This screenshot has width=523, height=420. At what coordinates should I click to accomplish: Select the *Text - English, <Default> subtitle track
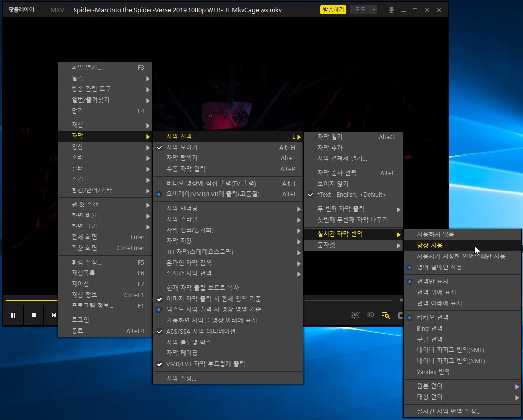click(x=353, y=195)
